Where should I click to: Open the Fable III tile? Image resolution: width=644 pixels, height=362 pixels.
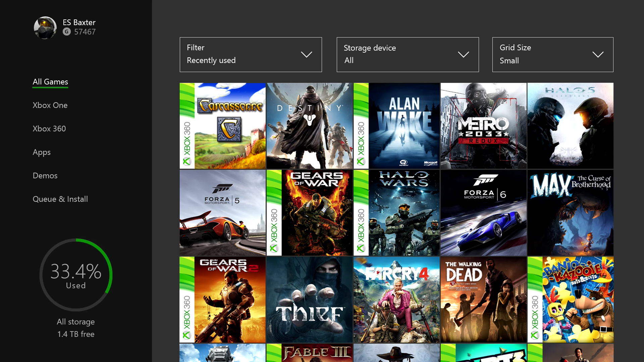pyautogui.click(x=310, y=353)
